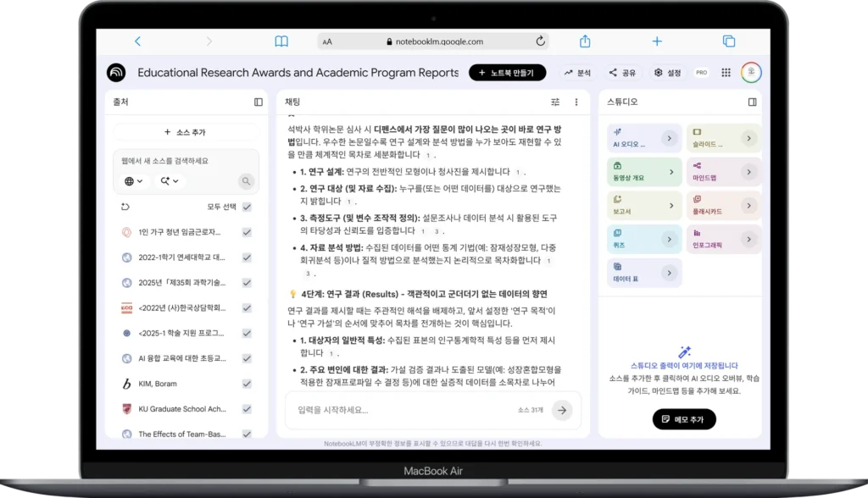Screen dimensions: 868x498
Task: Show the Safari tab overview icon
Action: (729, 41)
